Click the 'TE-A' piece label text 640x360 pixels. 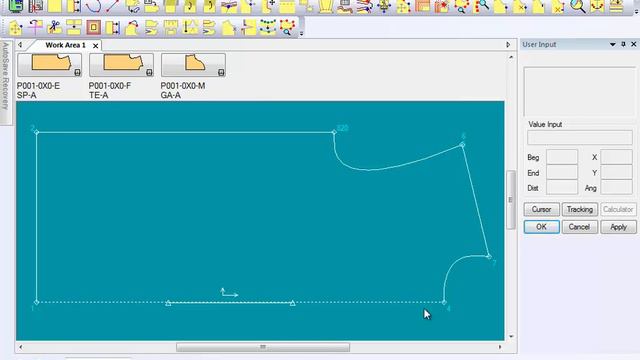[98, 95]
